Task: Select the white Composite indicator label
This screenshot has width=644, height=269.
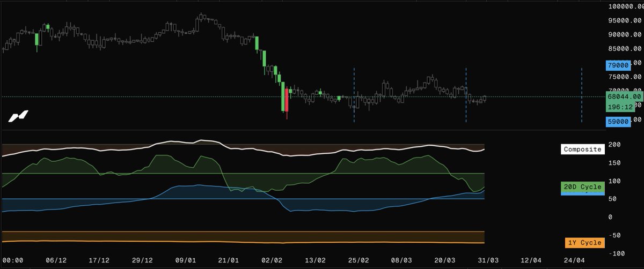Action: click(x=582, y=150)
